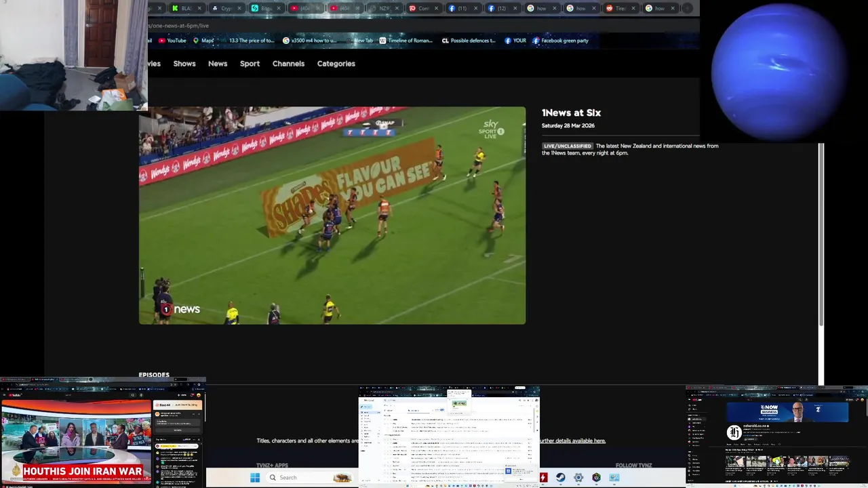This screenshot has width=868, height=488.
Task: Click the webcam feed overlay
Action: click(74, 55)
